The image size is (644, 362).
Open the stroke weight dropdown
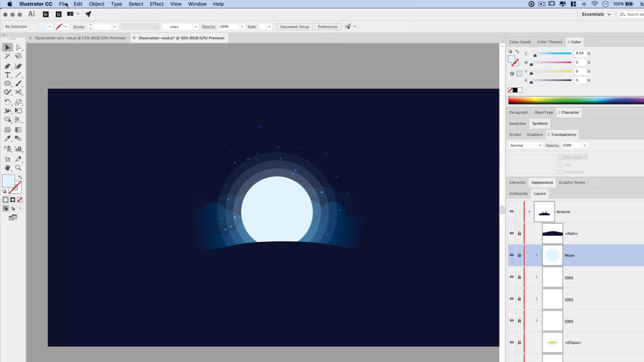tap(115, 27)
